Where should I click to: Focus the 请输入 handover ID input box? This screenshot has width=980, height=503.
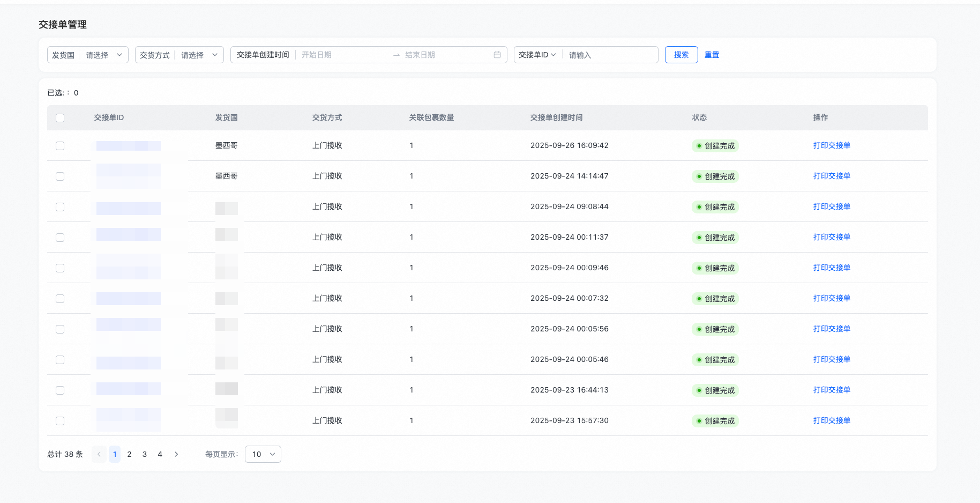pyautogui.click(x=610, y=55)
